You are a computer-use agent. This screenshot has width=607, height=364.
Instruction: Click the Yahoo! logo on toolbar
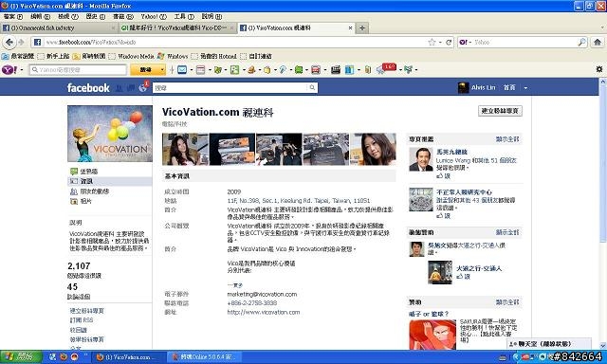point(9,69)
